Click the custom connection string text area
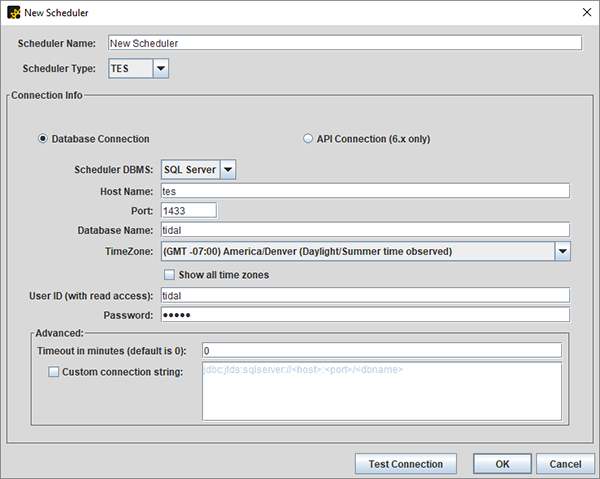This screenshot has width=600, height=479. tap(381, 391)
